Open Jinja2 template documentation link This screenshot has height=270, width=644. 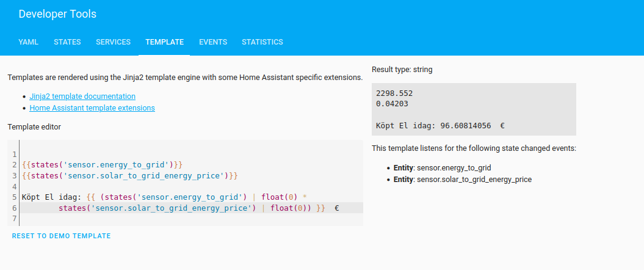[x=82, y=97]
